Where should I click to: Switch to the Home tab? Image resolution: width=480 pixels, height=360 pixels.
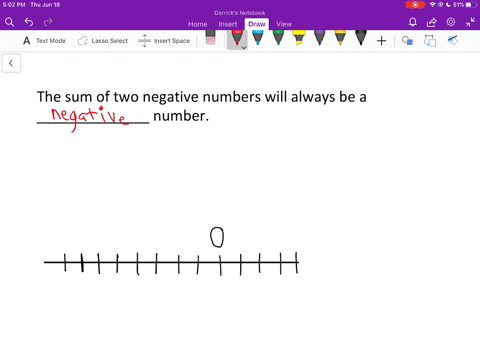pos(197,24)
